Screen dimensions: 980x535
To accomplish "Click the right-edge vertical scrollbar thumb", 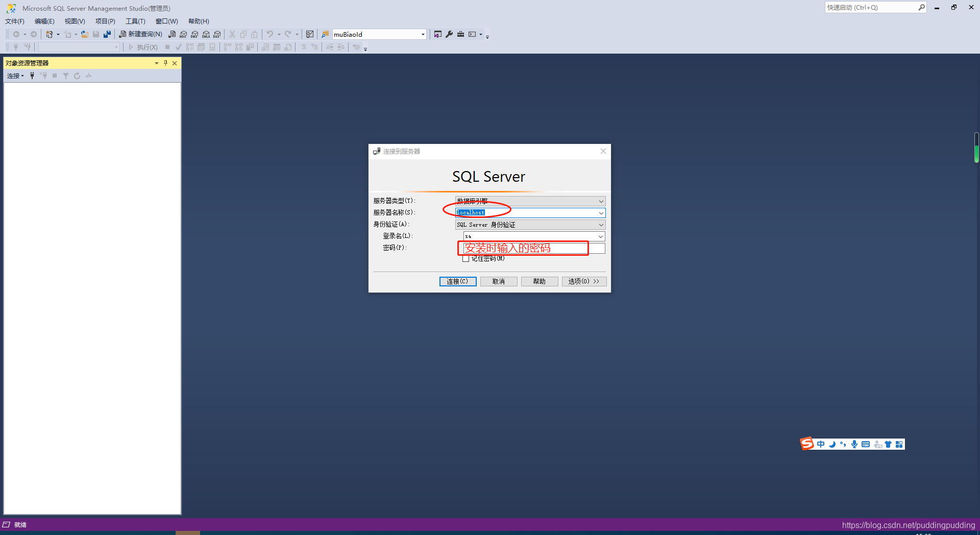I will 976,148.
